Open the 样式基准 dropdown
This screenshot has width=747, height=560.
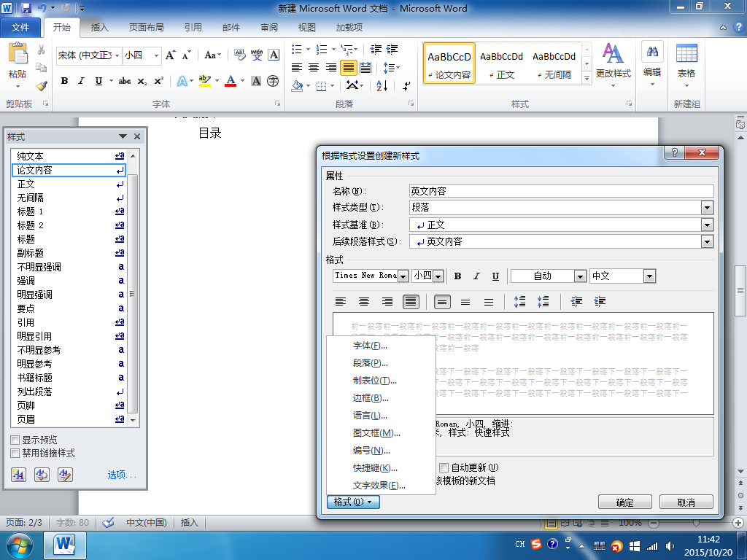point(707,225)
